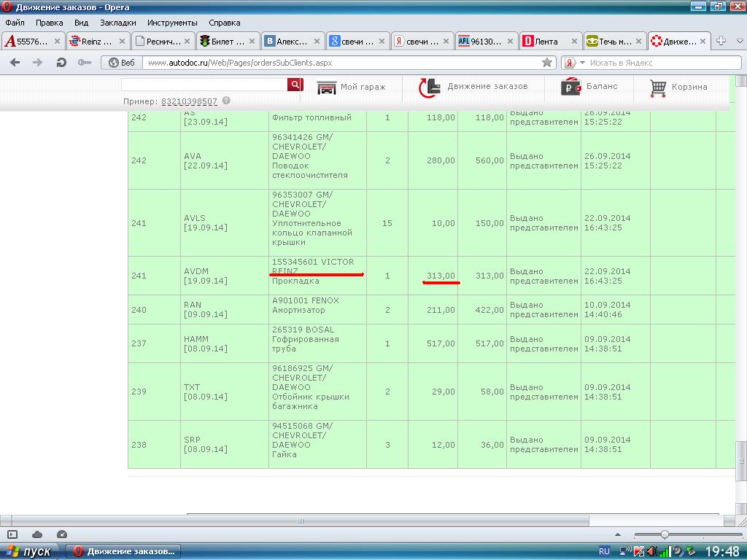Switch to the Лента tab
This screenshot has width=747, height=560.
[x=545, y=42]
